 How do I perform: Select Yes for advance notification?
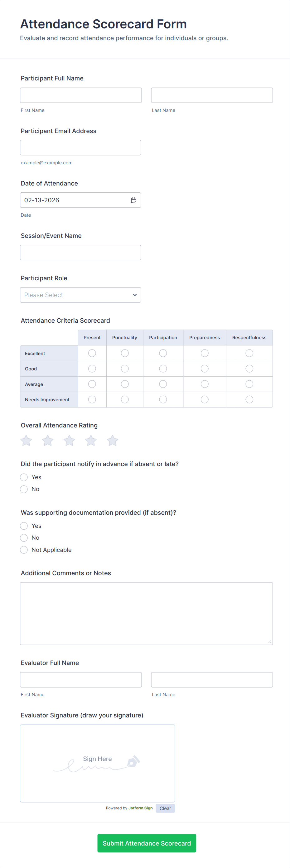[x=24, y=477]
